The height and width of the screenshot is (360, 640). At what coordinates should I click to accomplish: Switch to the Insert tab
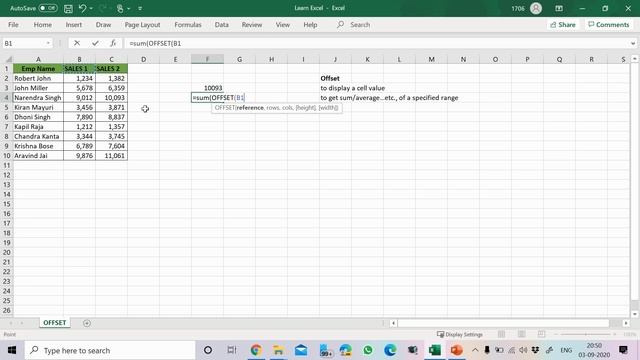73,24
